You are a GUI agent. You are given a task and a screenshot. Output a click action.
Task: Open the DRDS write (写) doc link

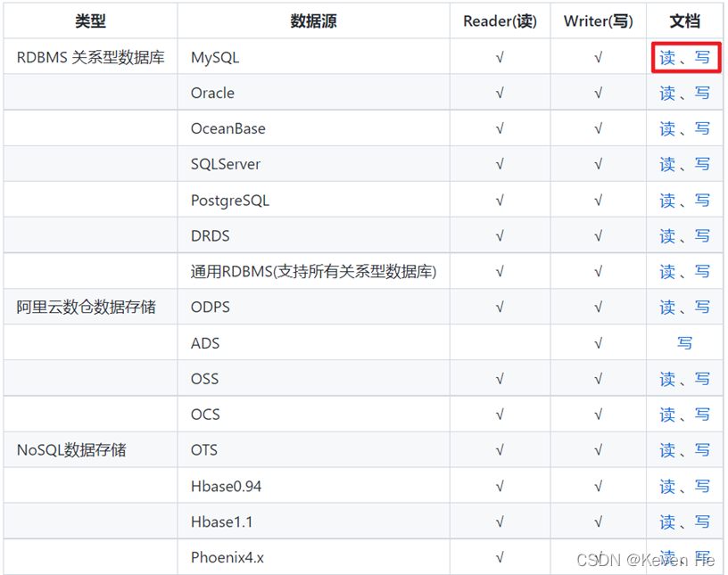click(702, 236)
